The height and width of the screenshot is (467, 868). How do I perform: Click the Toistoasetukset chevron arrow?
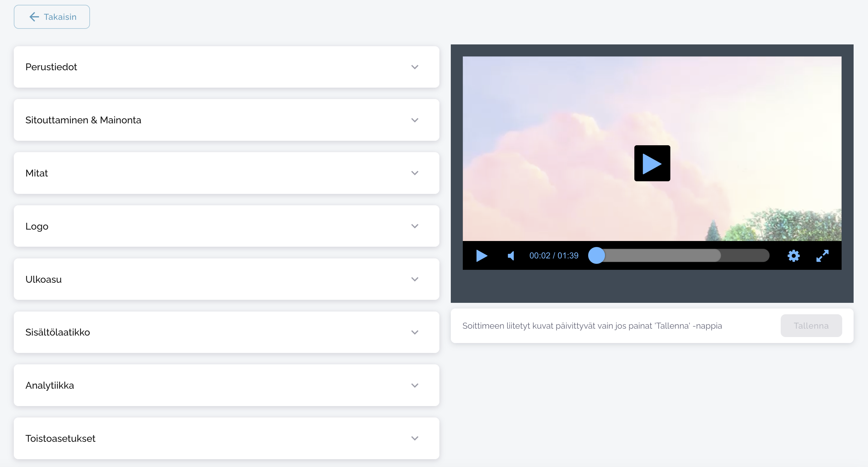click(x=415, y=438)
